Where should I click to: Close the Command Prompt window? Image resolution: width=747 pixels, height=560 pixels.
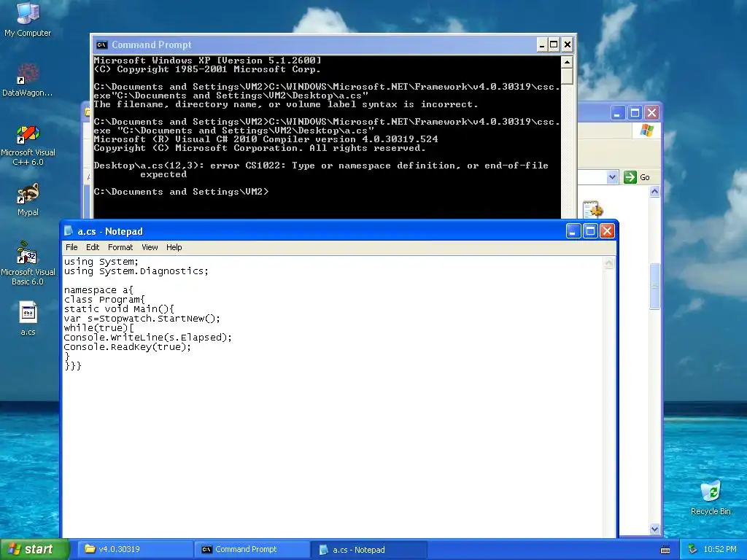(567, 44)
